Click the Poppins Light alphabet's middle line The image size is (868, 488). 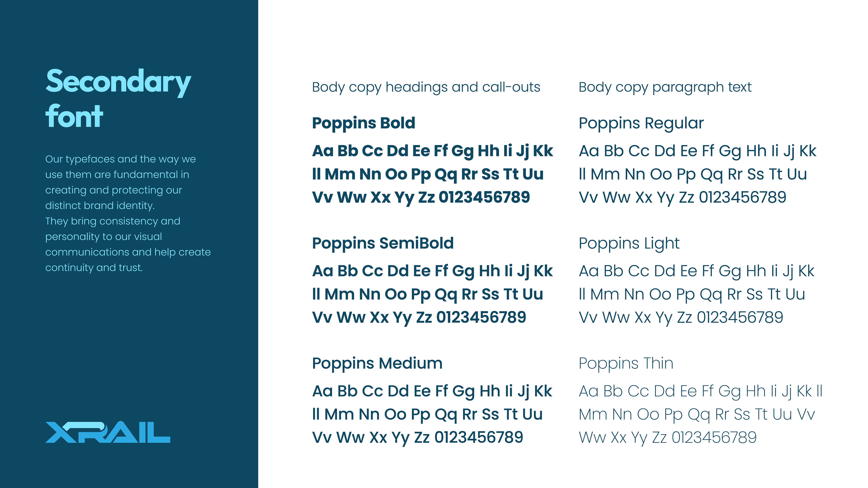[692, 294]
